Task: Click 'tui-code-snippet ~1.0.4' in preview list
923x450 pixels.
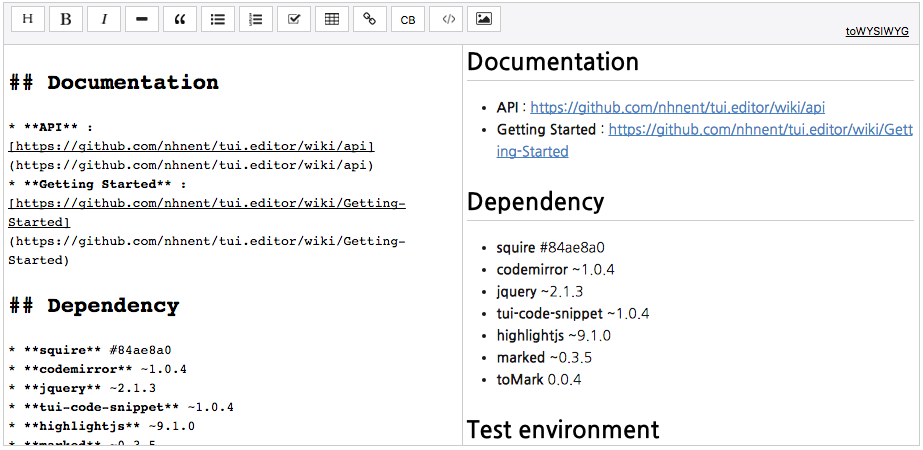Action: click(573, 313)
